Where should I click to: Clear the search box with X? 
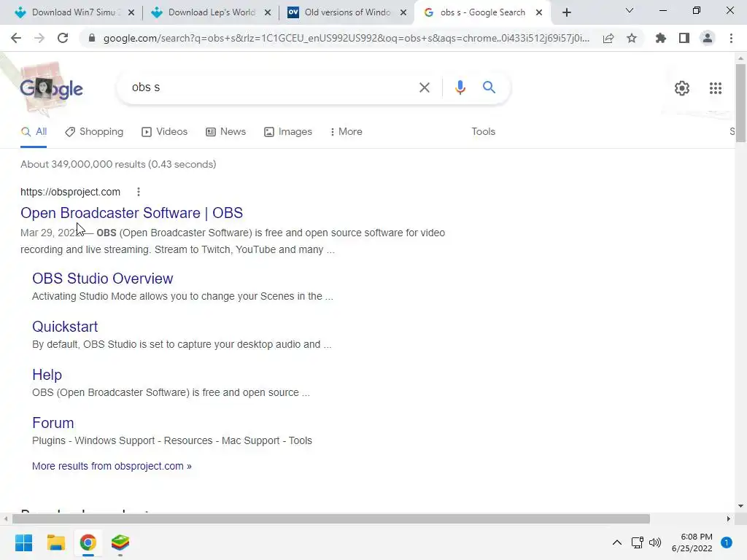pyautogui.click(x=424, y=87)
